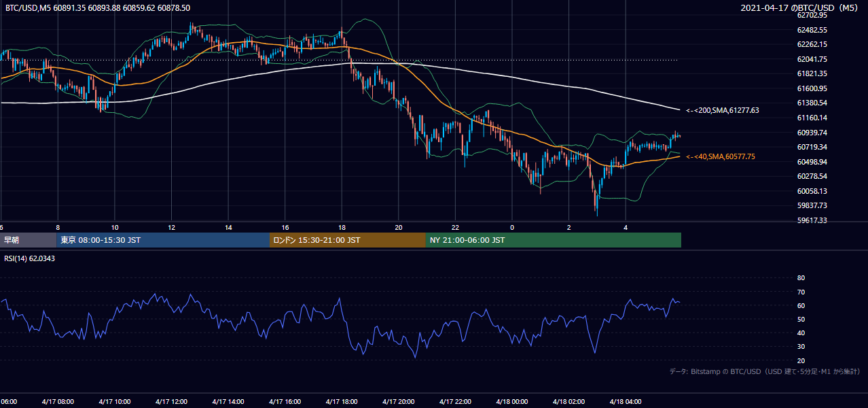
Task: Click price axis value 61821.35
Action: point(812,73)
